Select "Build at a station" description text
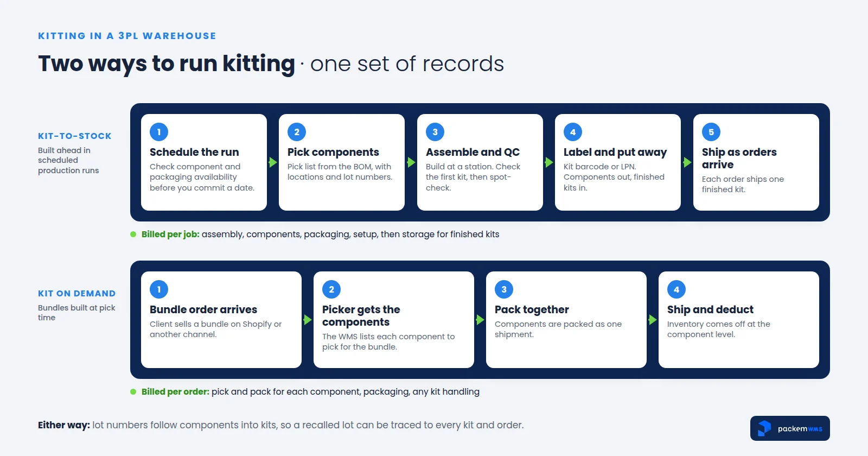The width and height of the screenshot is (868, 456). (473, 177)
